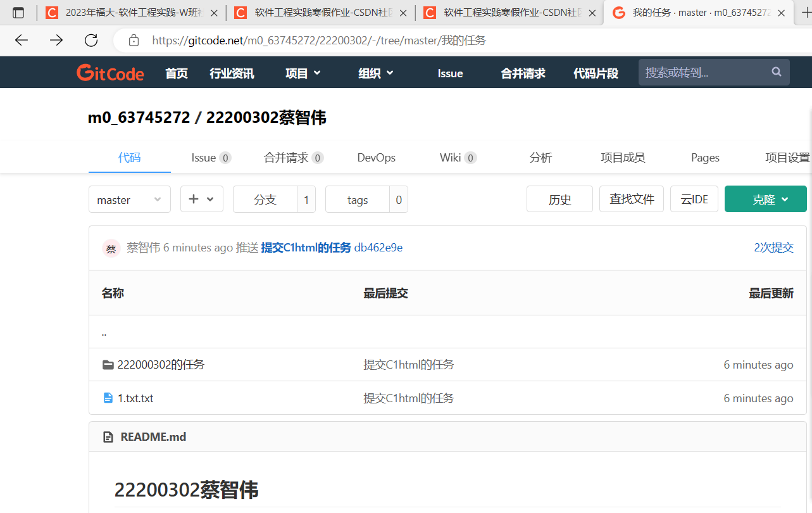Click the 历史 history button

559,199
